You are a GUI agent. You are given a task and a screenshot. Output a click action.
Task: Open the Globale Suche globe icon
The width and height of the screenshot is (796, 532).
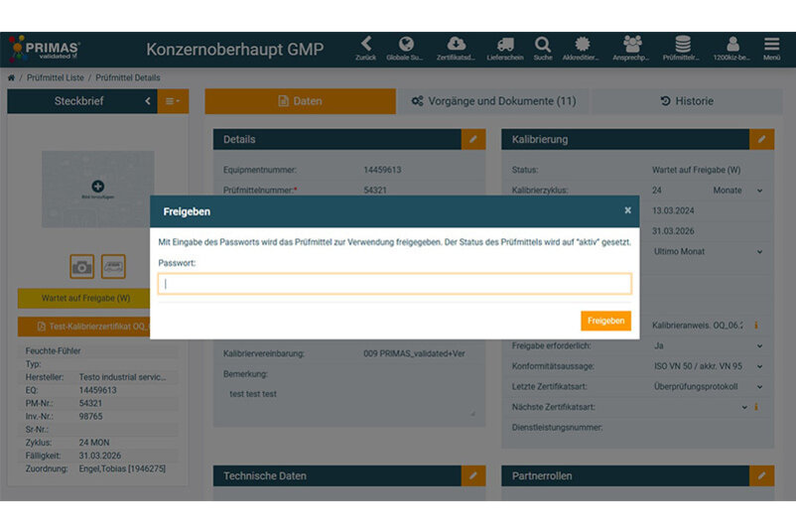(x=406, y=44)
